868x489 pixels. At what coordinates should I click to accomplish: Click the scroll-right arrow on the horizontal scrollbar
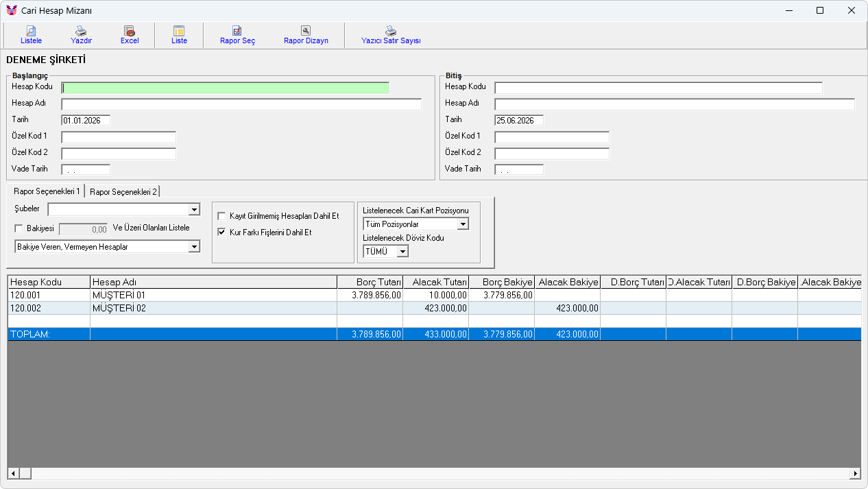pyautogui.click(x=854, y=473)
